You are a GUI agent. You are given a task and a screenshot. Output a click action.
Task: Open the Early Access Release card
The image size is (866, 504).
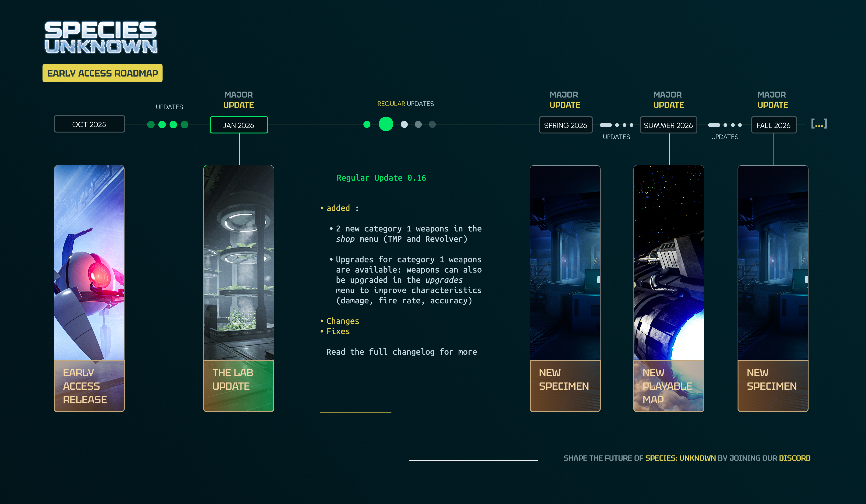[89, 288]
